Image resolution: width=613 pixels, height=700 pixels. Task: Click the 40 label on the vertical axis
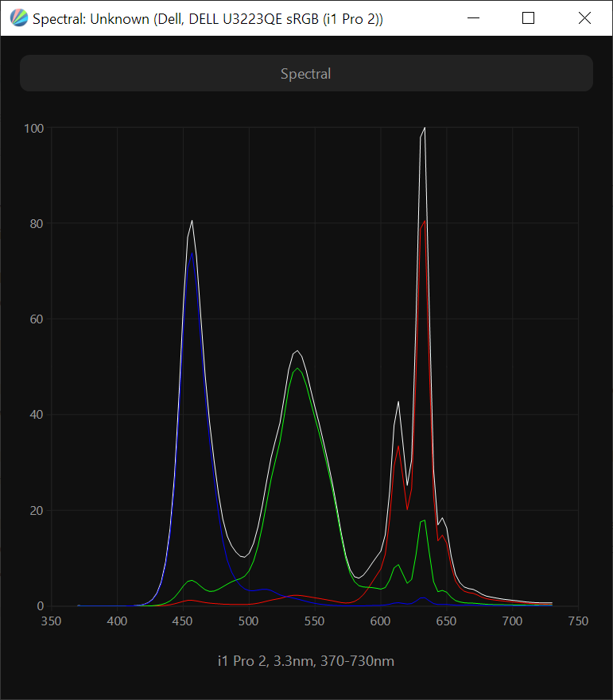(36, 415)
